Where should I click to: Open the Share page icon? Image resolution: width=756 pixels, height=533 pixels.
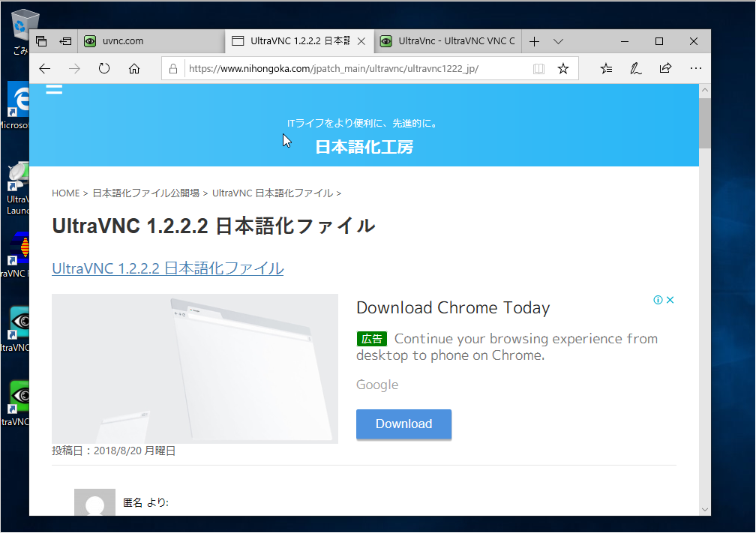665,69
